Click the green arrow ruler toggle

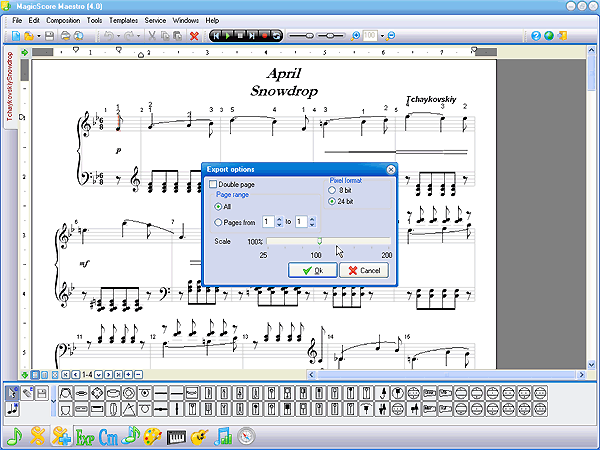tap(25, 52)
